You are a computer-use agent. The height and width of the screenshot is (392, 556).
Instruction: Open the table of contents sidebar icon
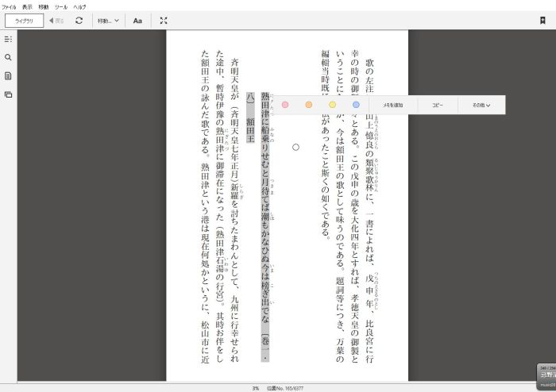click(8, 39)
